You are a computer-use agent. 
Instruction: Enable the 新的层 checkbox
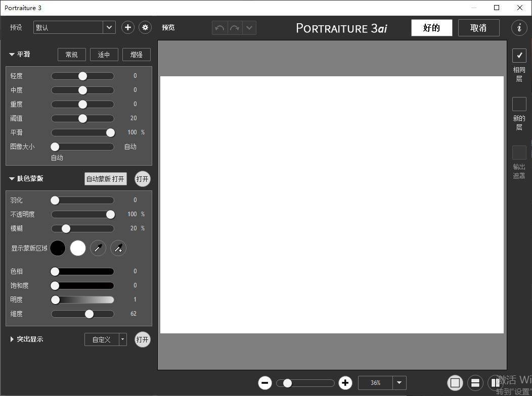[519, 104]
